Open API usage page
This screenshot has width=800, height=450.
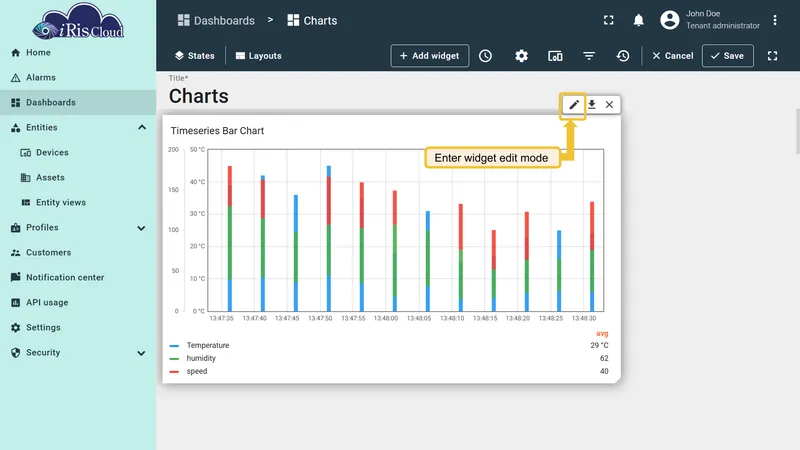click(78, 303)
